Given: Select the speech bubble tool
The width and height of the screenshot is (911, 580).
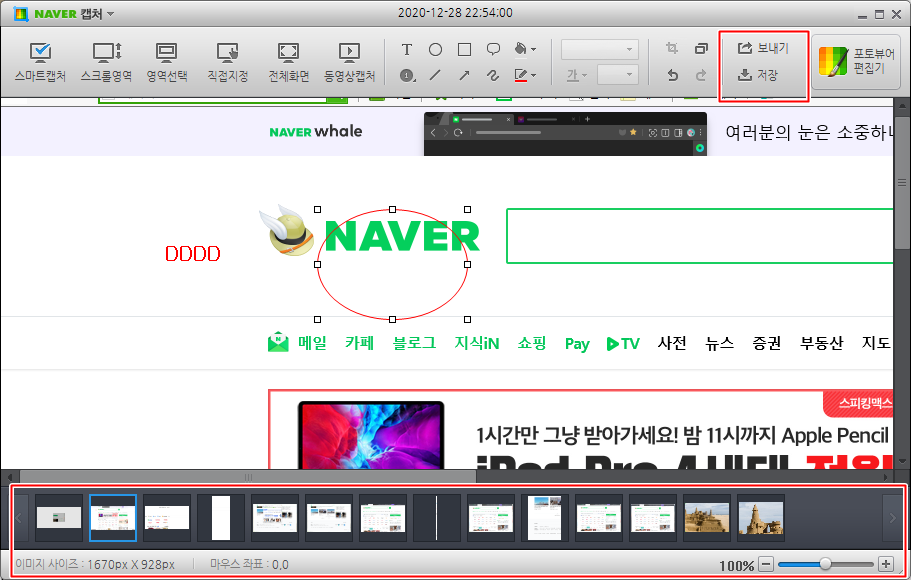Looking at the screenshot, I should (x=493, y=49).
